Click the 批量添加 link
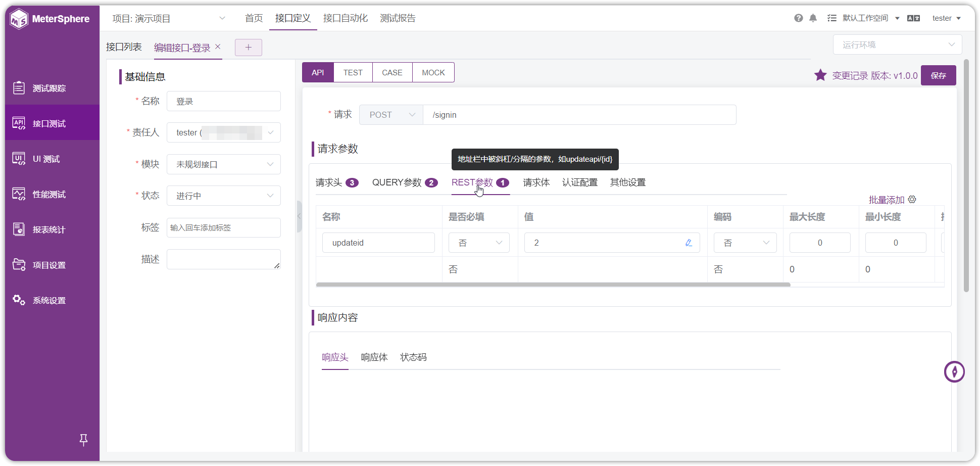Viewport: 980px width, 466px height. click(887, 200)
